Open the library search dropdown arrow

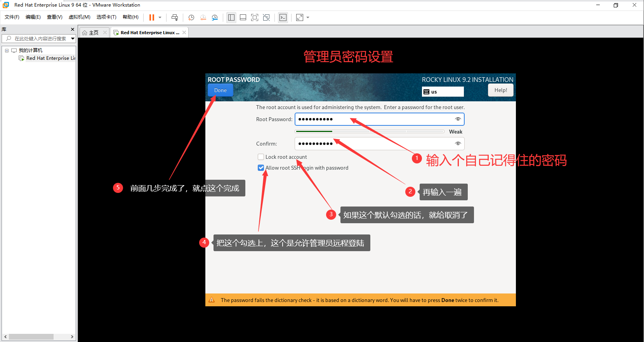73,39
